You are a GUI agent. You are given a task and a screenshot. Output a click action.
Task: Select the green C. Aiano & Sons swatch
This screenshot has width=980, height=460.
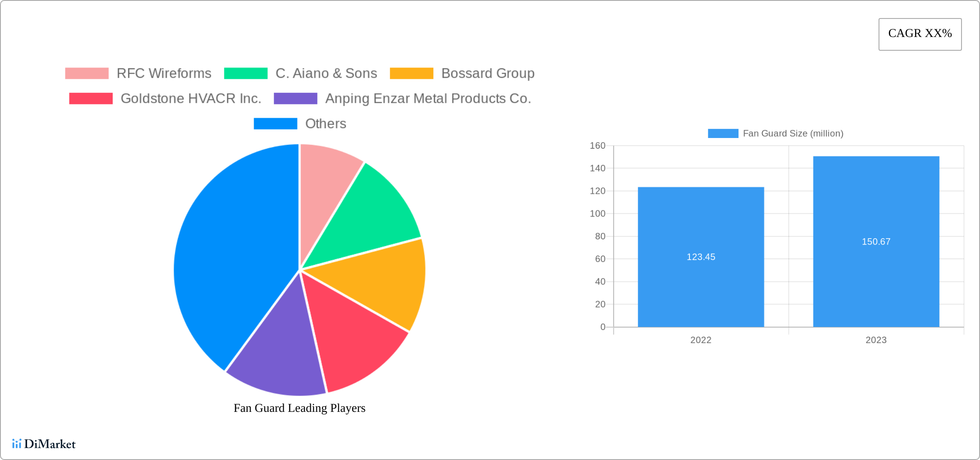click(x=247, y=73)
